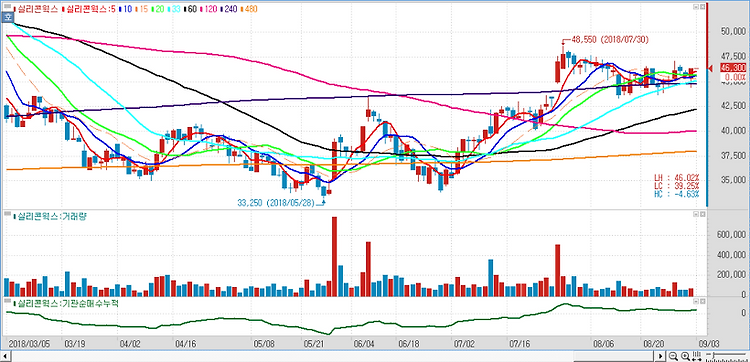
Task: Adjust the bottom-right zoom slider handle
Action: click(x=714, y=355)
